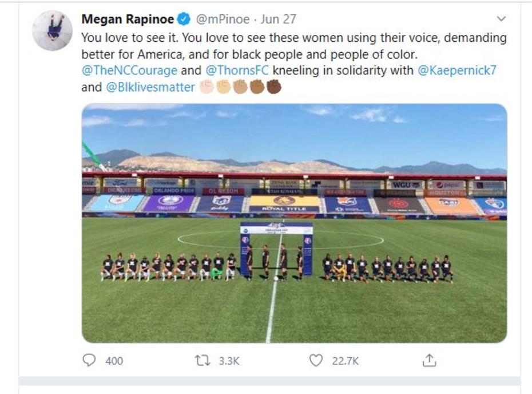Open Megan Rapinoe's profile avatar

(52, 30)
